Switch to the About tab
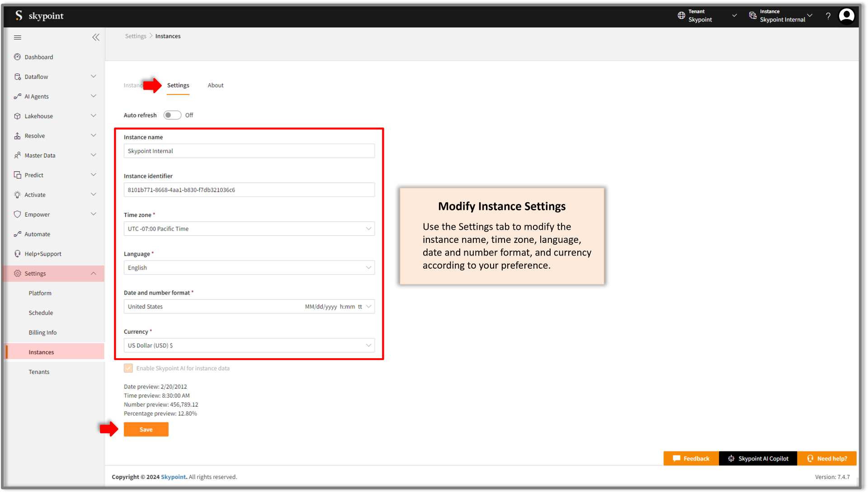 tap(216, 85)
